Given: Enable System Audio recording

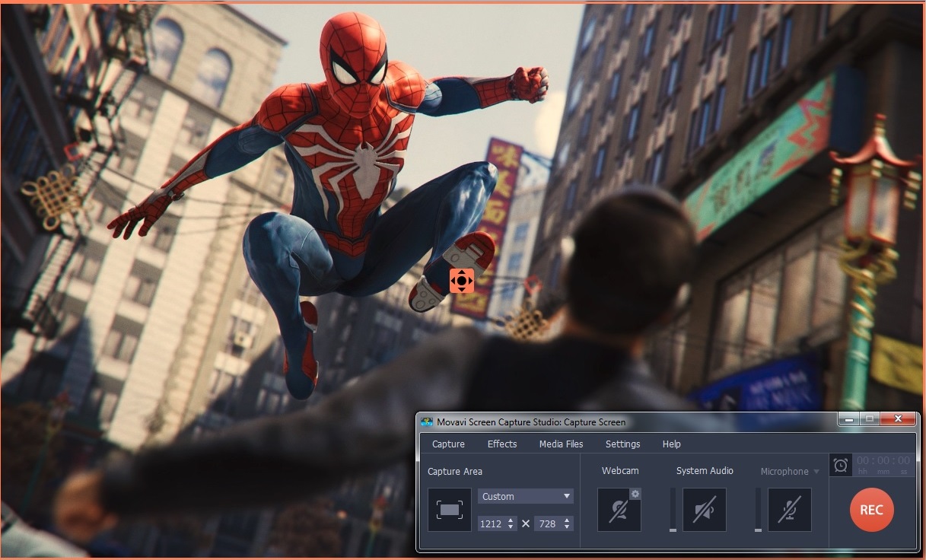Looking at the screenshot, I should coord(704,510).
